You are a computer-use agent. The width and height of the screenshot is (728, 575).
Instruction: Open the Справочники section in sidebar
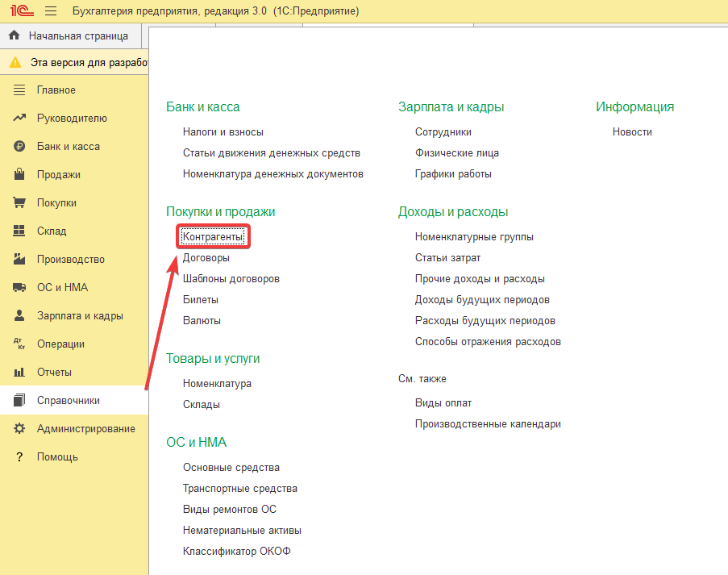pos(69,401)
